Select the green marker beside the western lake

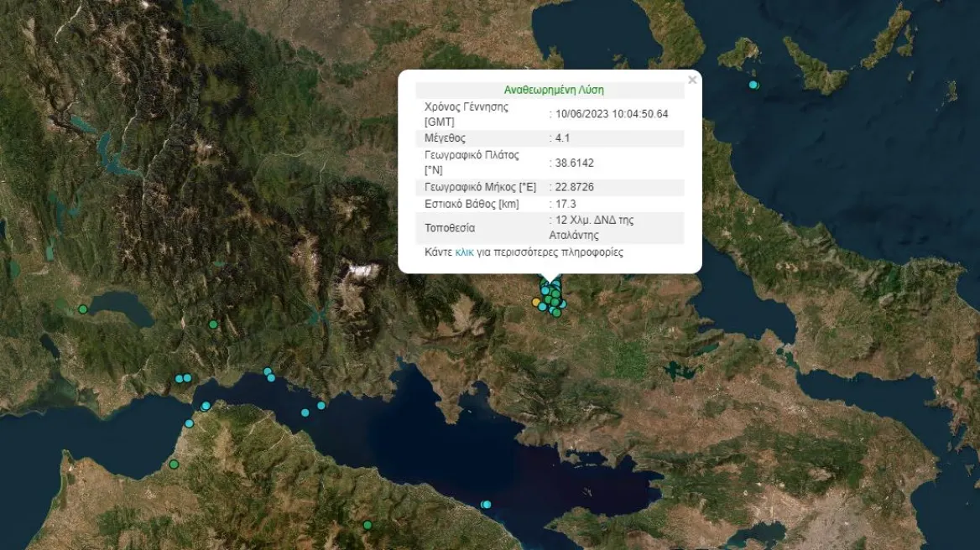83,309
